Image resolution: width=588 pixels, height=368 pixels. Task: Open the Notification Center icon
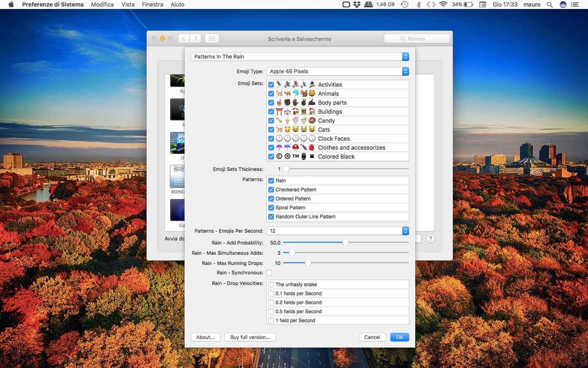(575, 4)
